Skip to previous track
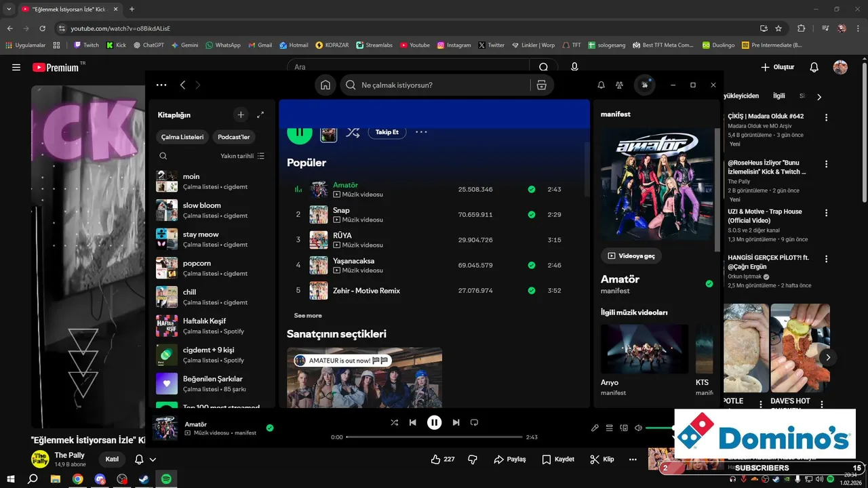Image resolution: width=868 pixels, height=488 pixels. pyautogui.click(x=412, y=422)
